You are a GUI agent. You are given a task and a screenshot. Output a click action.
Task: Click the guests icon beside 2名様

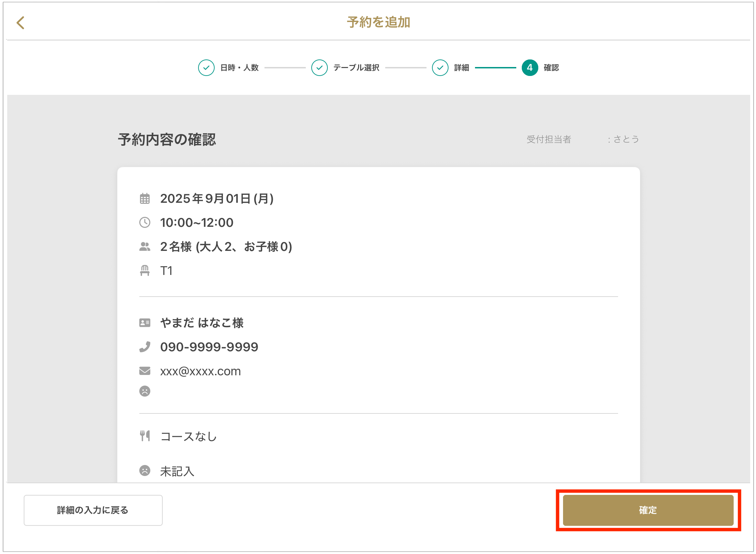[x=145, y=247]
